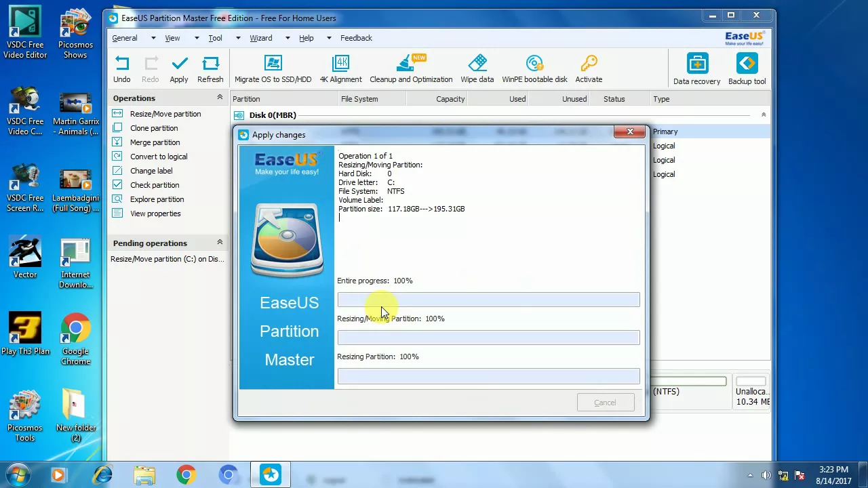This screenshot has height=488, width=868.
Task: Open the Wizard menu
Action: tap(260, 38)
